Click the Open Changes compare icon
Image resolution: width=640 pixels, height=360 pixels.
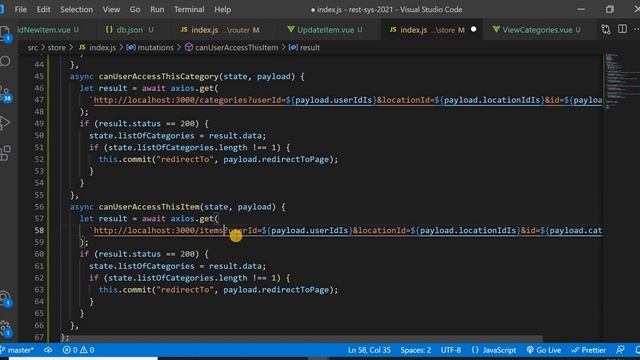tap(606, 29)
